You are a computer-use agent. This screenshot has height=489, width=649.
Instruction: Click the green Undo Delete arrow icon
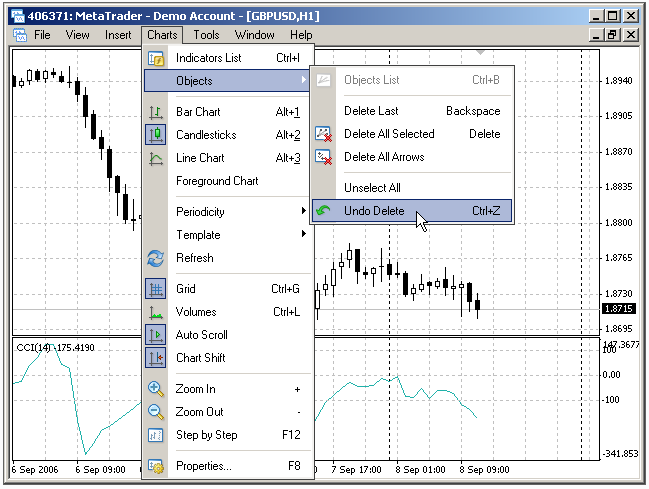click(323, 211)
